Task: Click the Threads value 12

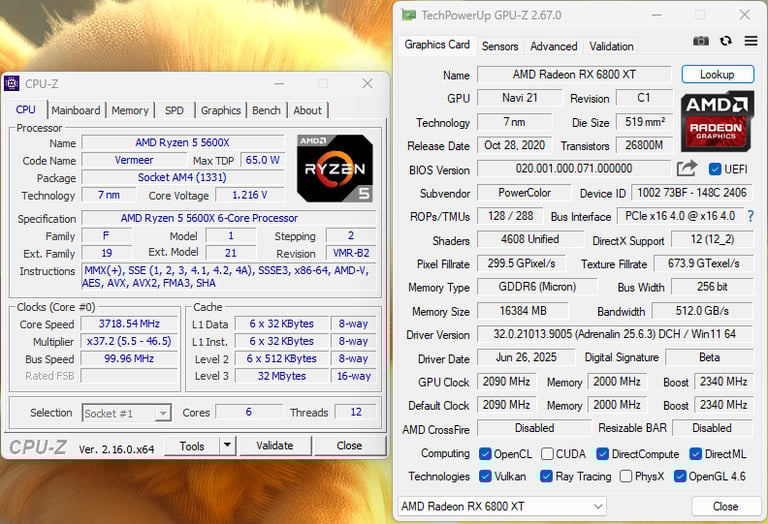Action: tap(356, 412)
